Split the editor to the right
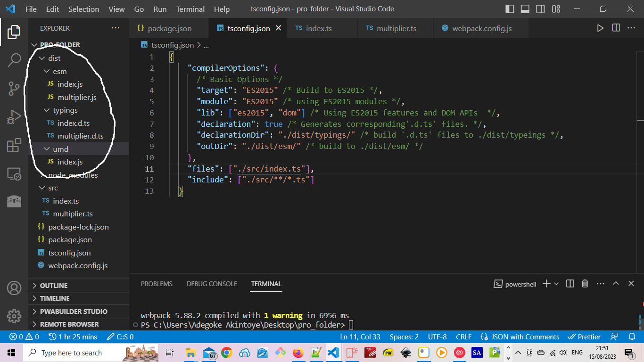Image resolution: width=644 pixels, height=362 pixels. click(616, 28)
